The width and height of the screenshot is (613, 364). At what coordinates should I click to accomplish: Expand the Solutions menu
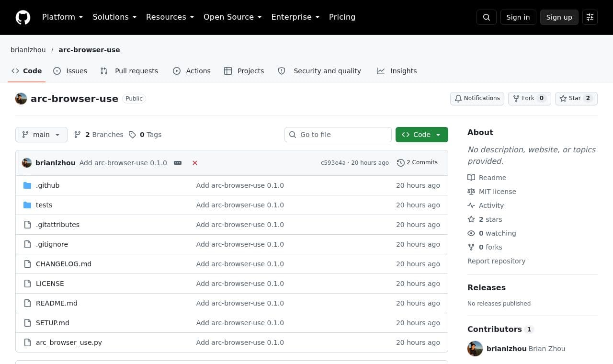click(x=114, y=17)
